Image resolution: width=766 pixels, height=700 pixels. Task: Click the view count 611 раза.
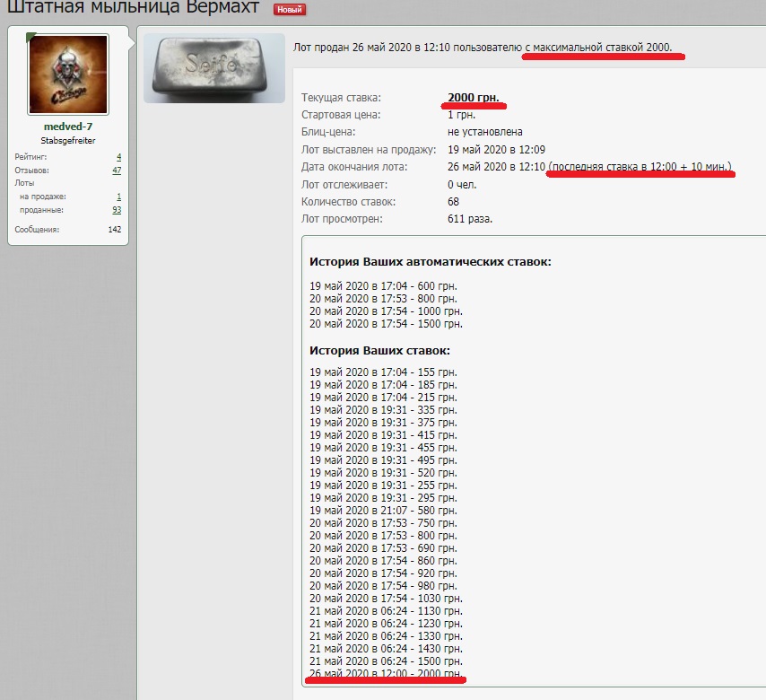click(x=470, y=218)
